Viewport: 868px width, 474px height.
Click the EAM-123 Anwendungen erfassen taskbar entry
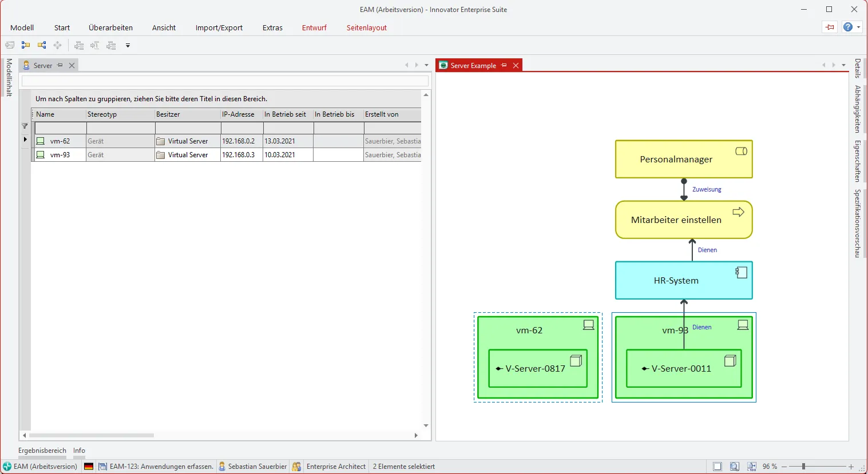point(156,466)
